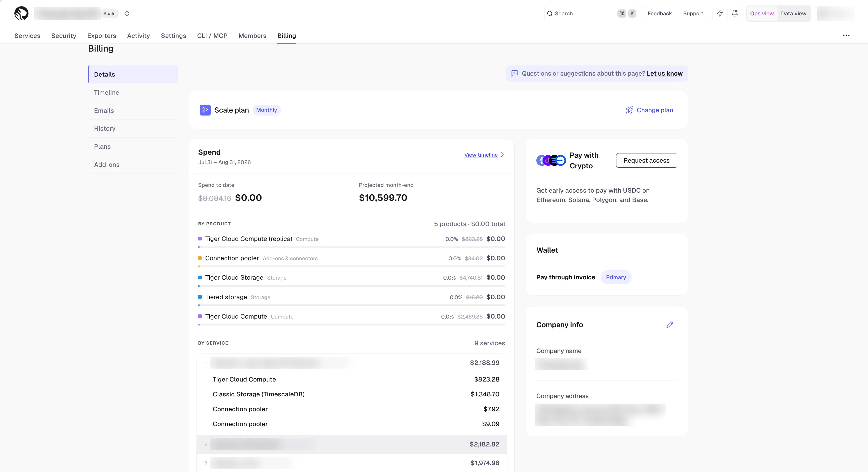The width and height of the screenshot is (868, 472).
Task: Go to the Members tab
Action: [252, 36]
